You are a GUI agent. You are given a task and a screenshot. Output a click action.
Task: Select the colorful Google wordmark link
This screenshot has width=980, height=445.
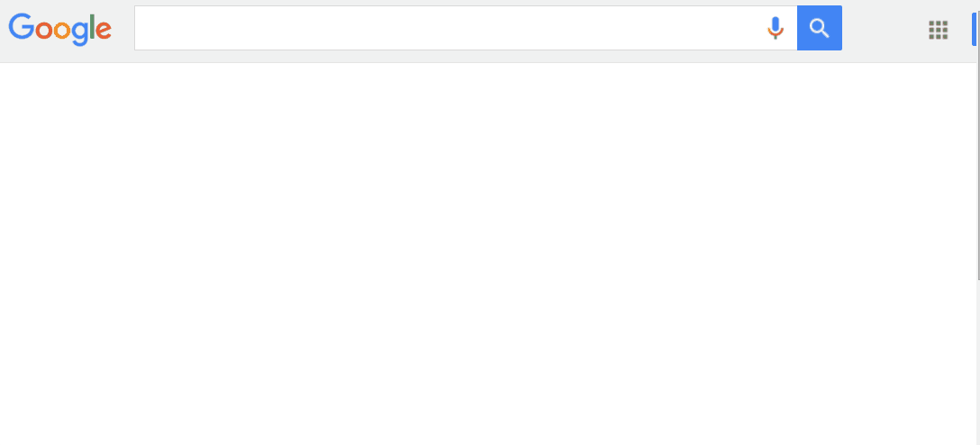(60, 29)
